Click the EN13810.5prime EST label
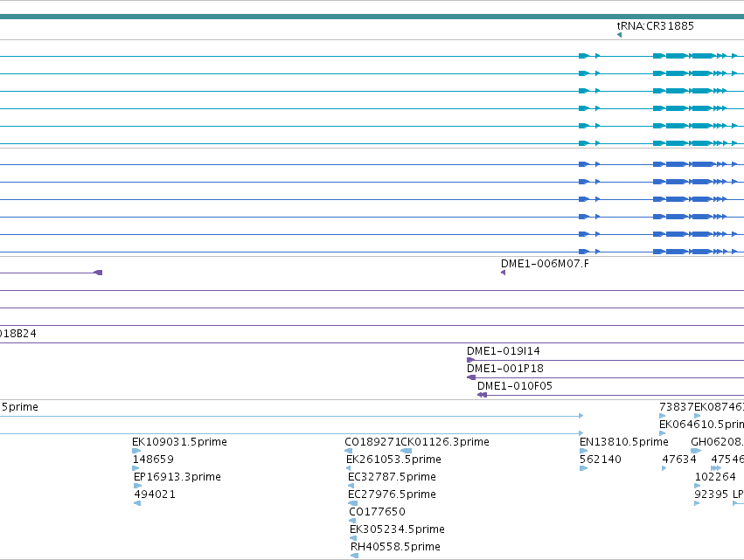 pos(624,442)
